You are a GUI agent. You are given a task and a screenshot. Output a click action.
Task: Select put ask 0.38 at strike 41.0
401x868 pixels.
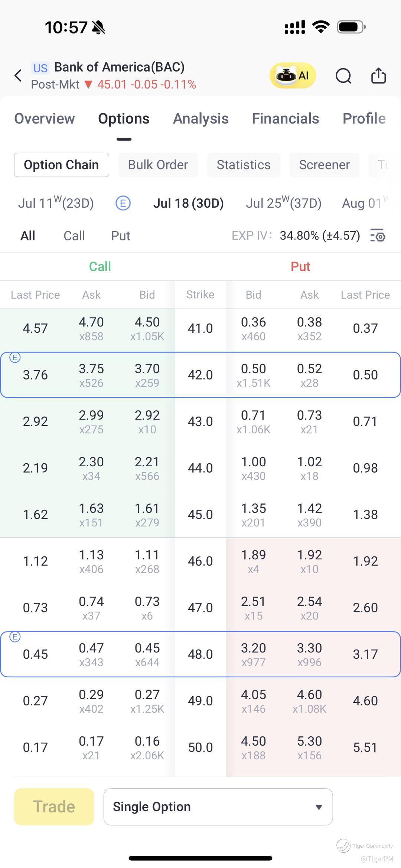click(309, 328)
